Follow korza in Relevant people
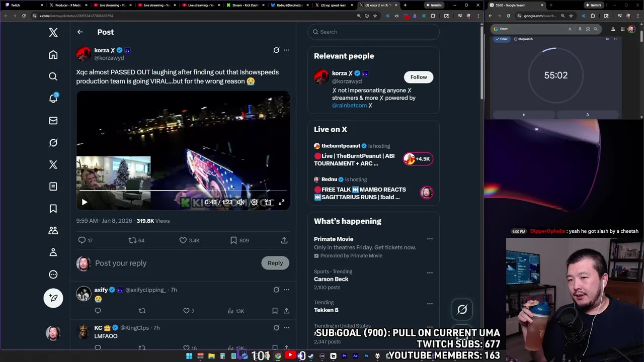Screen dimensions: 644x362 point(418,77)
